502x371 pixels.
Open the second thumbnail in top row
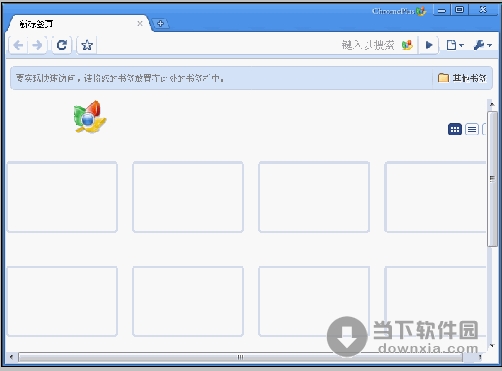188,197
